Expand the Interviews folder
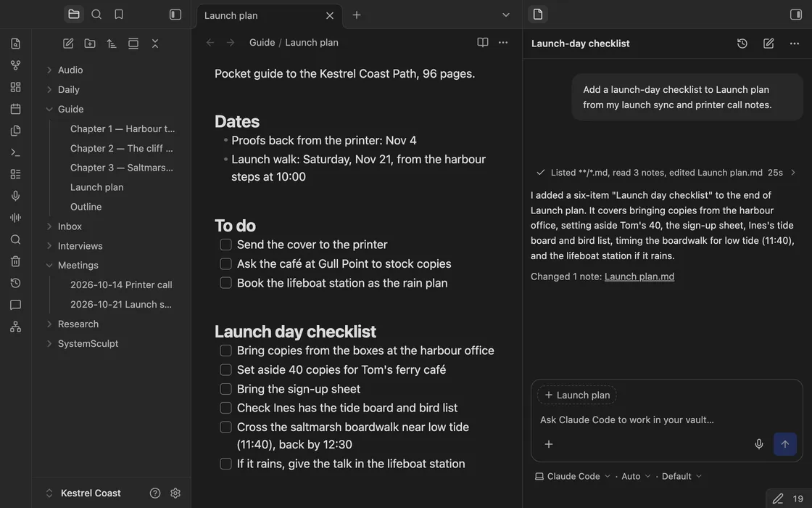812x508 pixels. pos(49,246)
